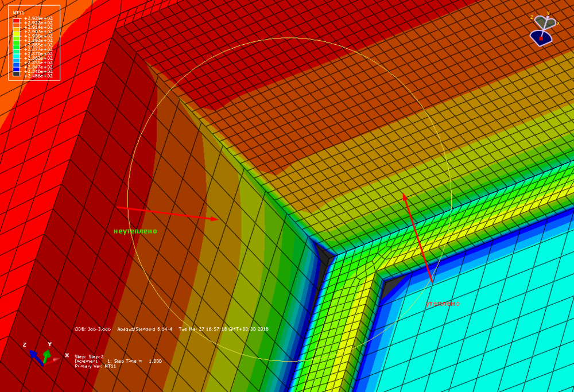Click the 'Step: Step-2' state block text

click(x=89, y=356)
